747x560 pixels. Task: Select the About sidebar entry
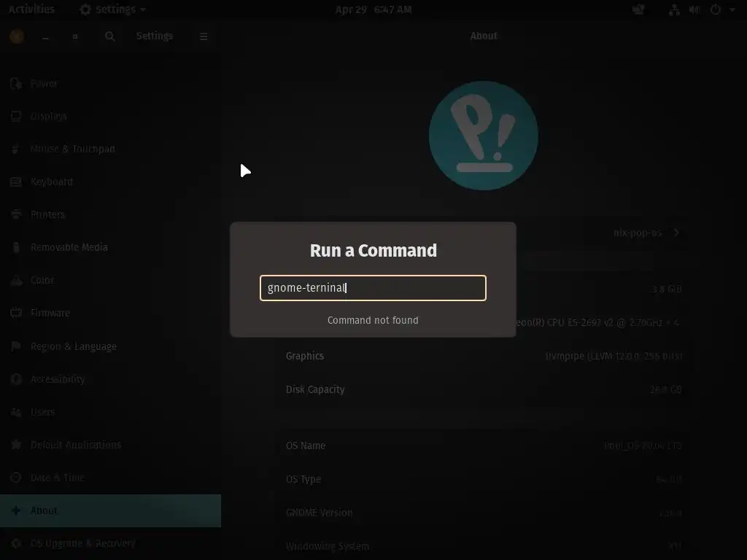[111, 510]
